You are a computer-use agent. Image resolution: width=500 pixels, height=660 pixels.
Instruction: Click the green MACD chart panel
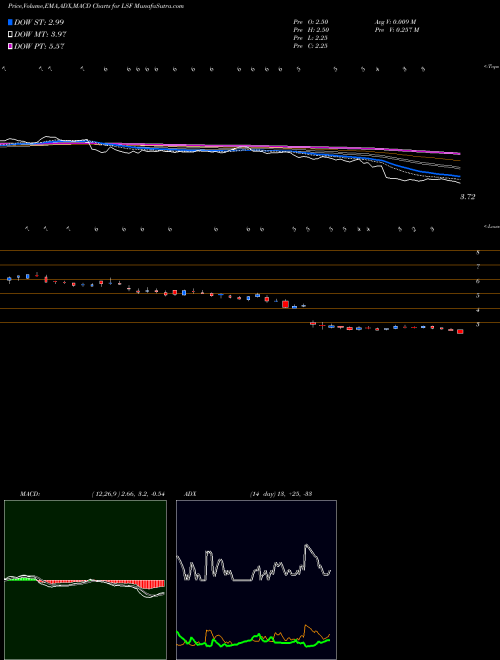(85, 580)
